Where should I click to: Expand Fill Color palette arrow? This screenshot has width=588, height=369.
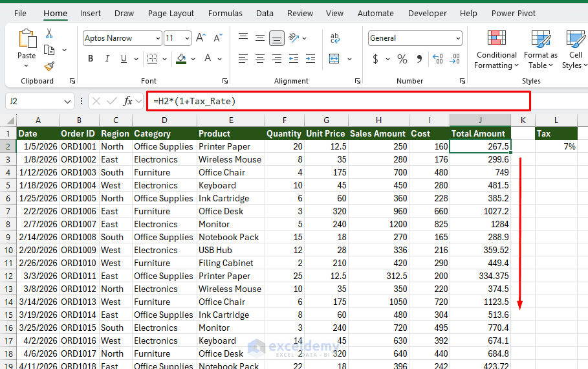tap(193, 59)
